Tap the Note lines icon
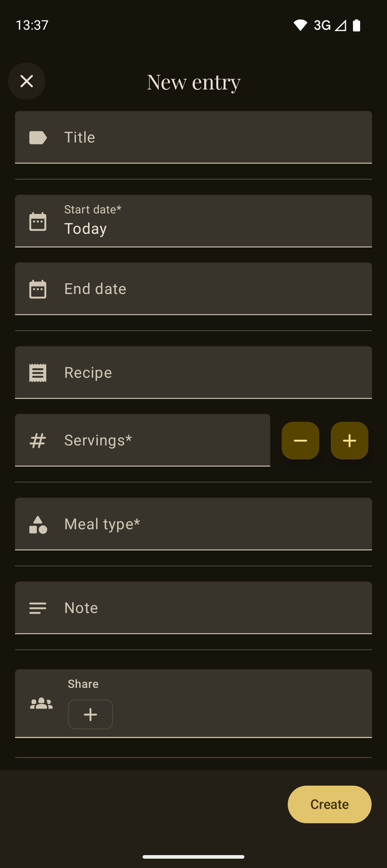Screen dimensions: 387x868 point(38,608)
